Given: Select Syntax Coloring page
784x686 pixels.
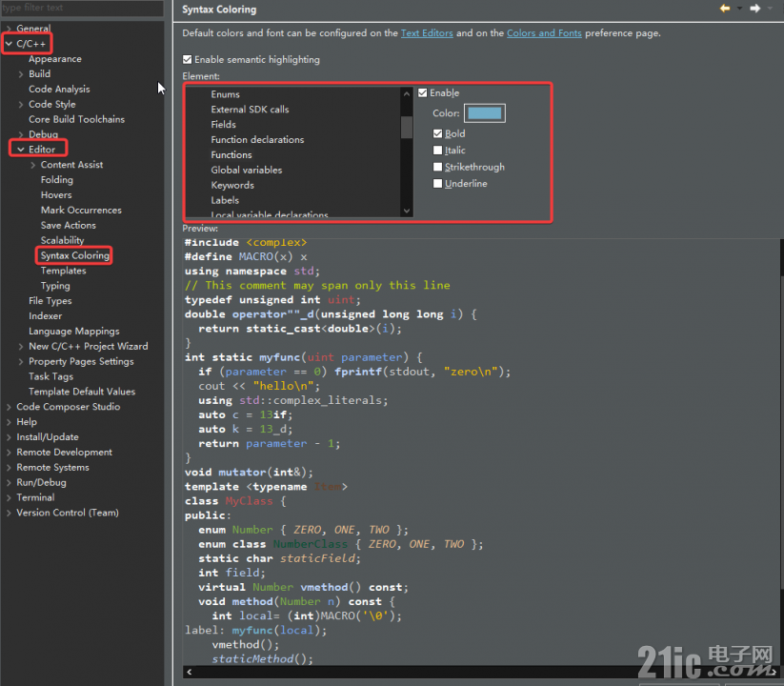Looking at the screenshot, I should click(x=74, y=255).
